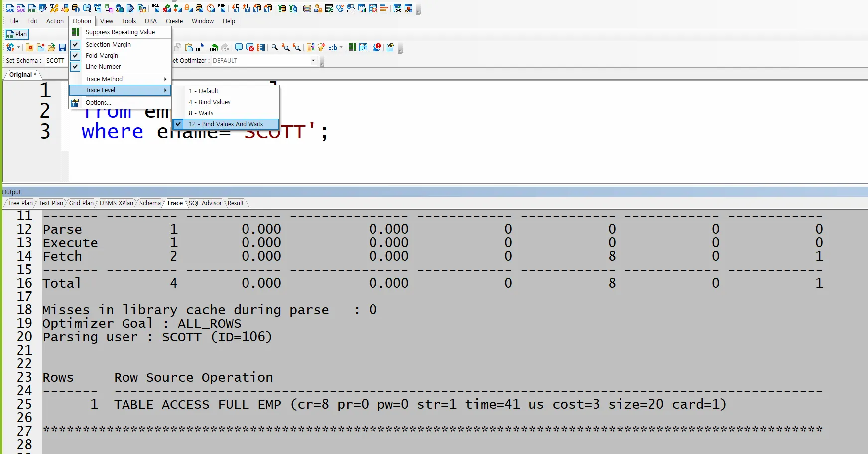Click the open folder icon
Screen dimensions: 868x454
[51, 47]
